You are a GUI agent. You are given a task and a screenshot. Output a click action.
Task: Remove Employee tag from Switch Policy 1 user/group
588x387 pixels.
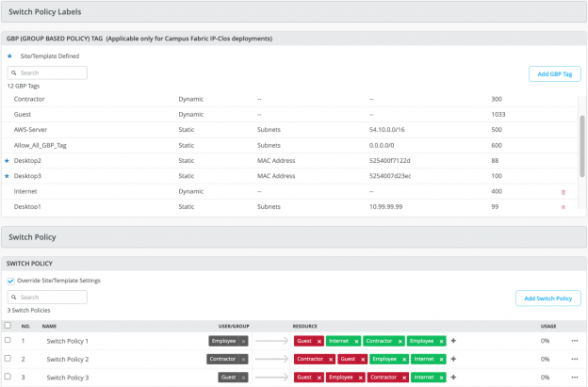click(243, 341)
